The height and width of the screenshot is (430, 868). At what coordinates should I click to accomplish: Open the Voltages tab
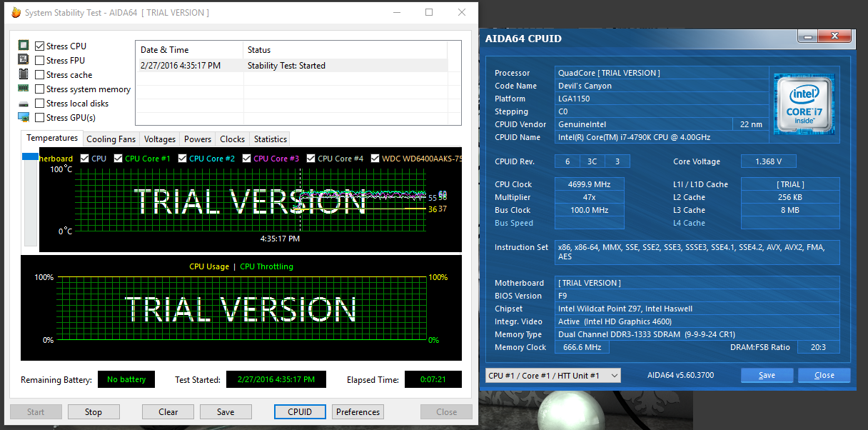[159, 139]
